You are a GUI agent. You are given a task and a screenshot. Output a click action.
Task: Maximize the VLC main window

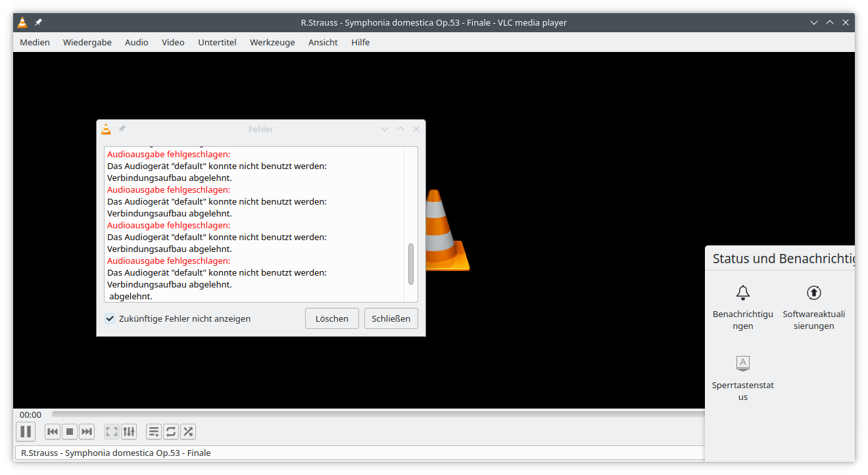pyautogui.click(x=830, y=22)
